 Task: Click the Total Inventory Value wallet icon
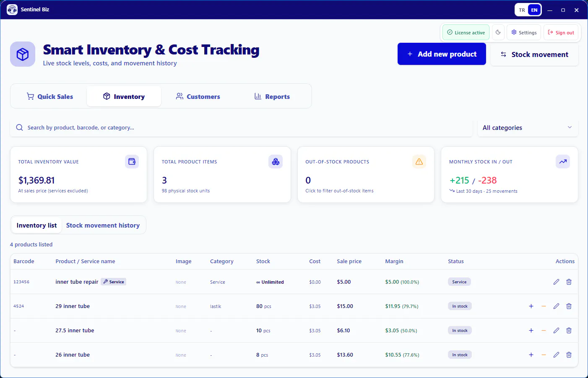click(x=132, y=161)
